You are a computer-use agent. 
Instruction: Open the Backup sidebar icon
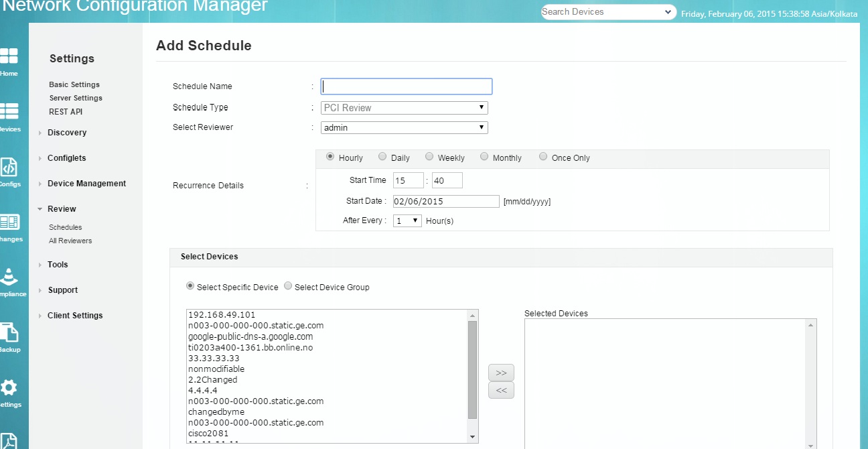tap(9, 333)
